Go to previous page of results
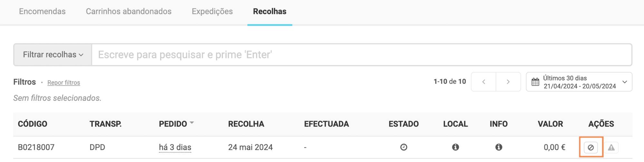The height and width of the screenshot is (162, 644). click(484, 82)
